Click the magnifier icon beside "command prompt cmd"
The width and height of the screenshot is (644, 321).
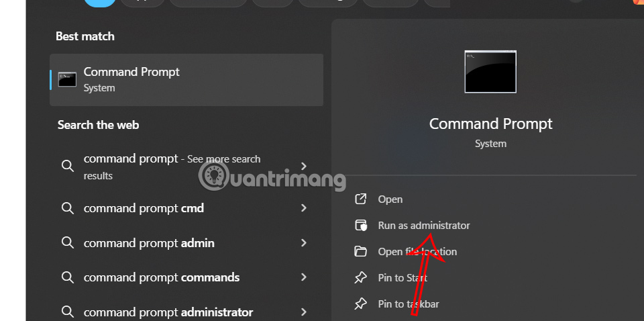pos(67,208)
